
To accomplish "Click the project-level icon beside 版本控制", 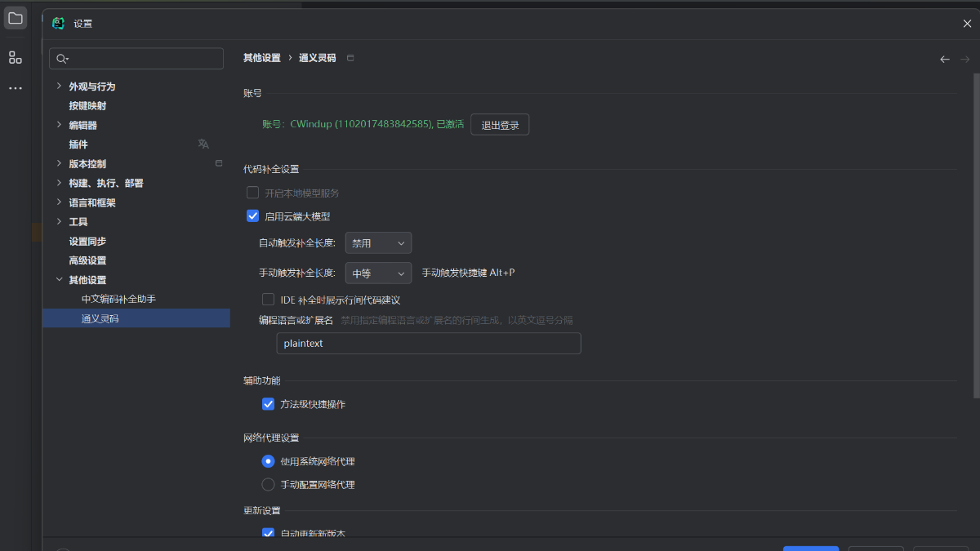I will coord(218,163).
